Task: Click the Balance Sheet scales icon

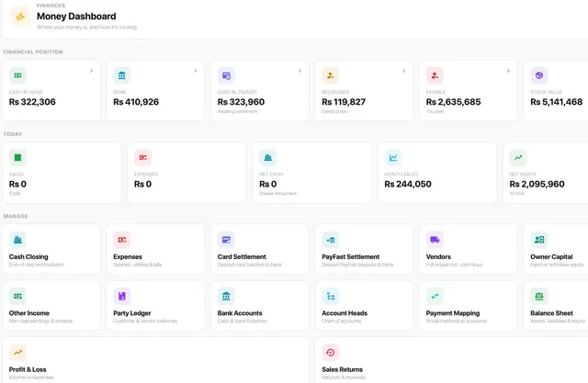Action: click(x=539, y=296)
